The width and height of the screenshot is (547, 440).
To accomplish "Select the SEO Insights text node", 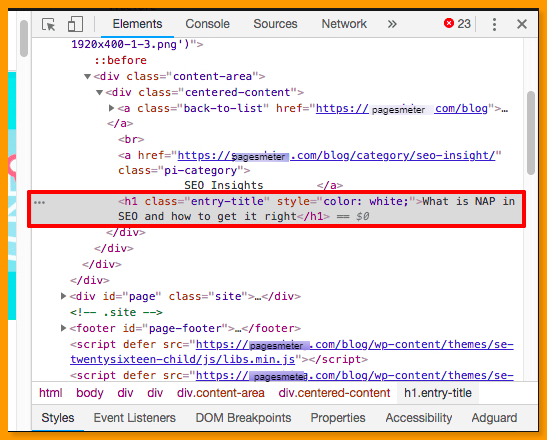I will pyautogui.click(x=224, y=185).
